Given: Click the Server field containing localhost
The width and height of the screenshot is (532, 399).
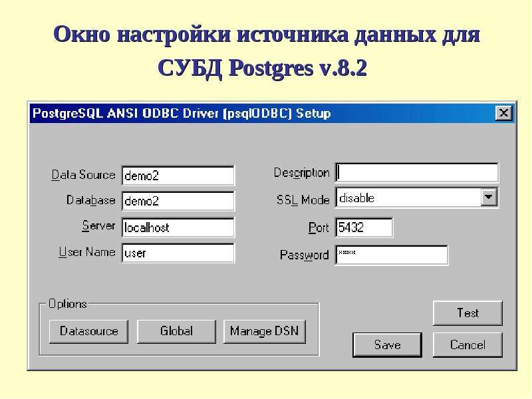Looking at the screenshot, I should click(x=178, y=227).
